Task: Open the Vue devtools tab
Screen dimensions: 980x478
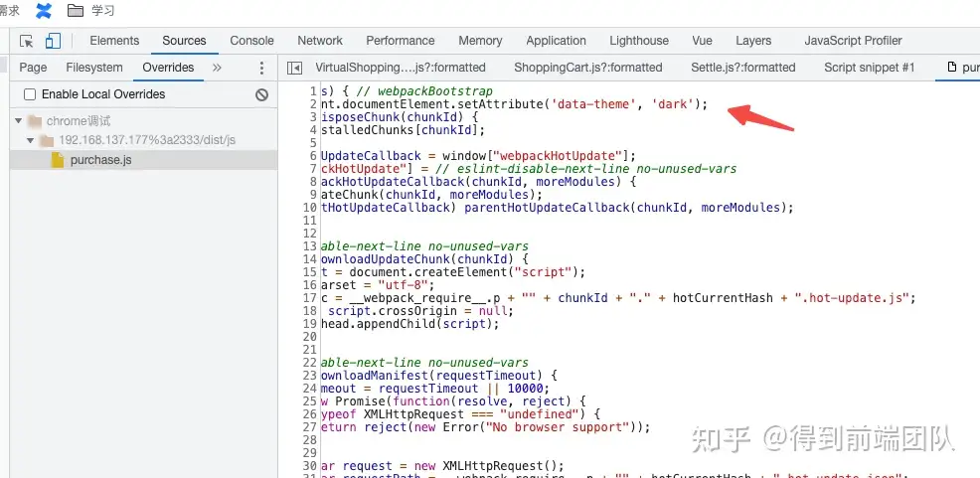Action: click(x=702, y=41)
